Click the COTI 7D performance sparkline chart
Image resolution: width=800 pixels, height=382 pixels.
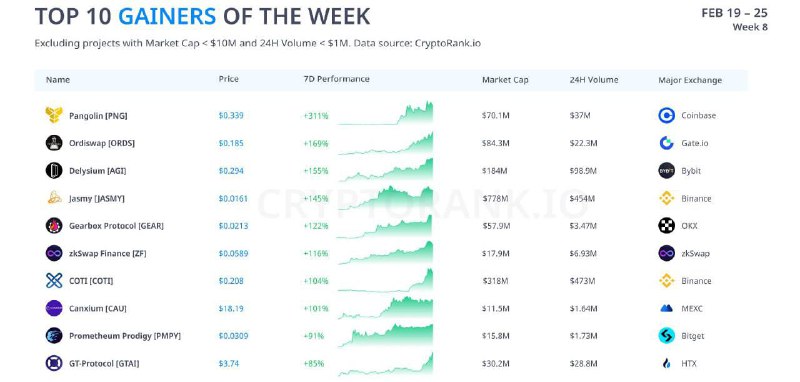pos(385,281)
